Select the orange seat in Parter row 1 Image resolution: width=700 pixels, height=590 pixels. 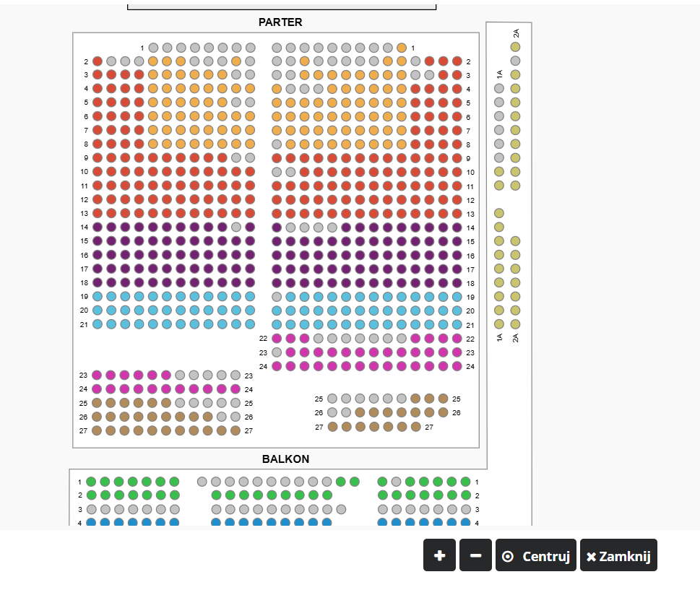click(402, 48)
